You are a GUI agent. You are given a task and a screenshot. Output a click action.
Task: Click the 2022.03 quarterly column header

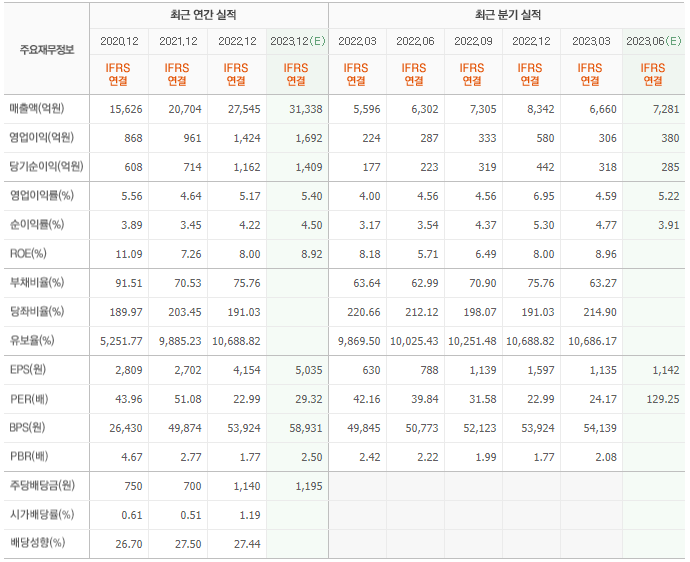pyautogui.click(x=357, y=41)
